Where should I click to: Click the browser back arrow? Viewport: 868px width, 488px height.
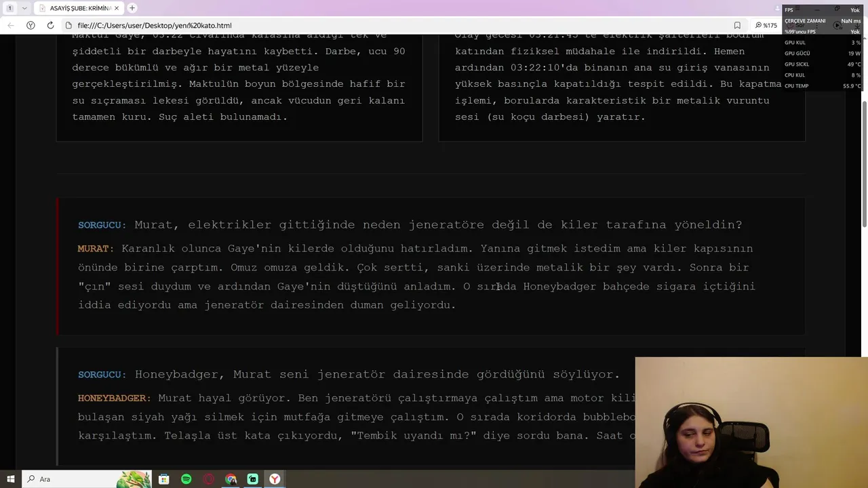(x=10, y=25)
